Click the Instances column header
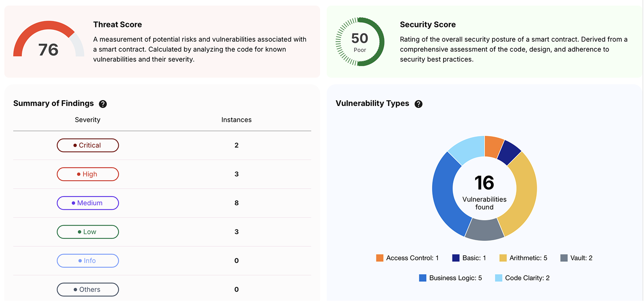The height and width of the screenshot is (304, 644). (x=236, y=120)
